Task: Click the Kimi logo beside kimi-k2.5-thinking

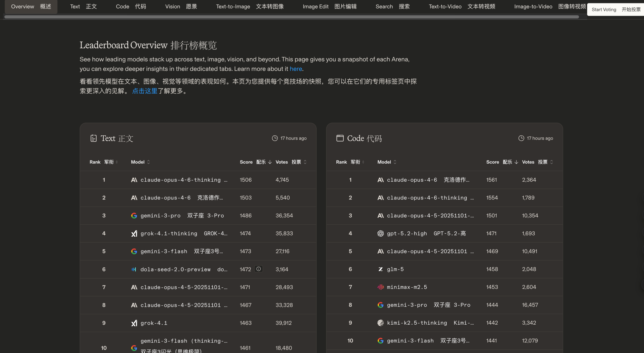Action: pos(380,323)
